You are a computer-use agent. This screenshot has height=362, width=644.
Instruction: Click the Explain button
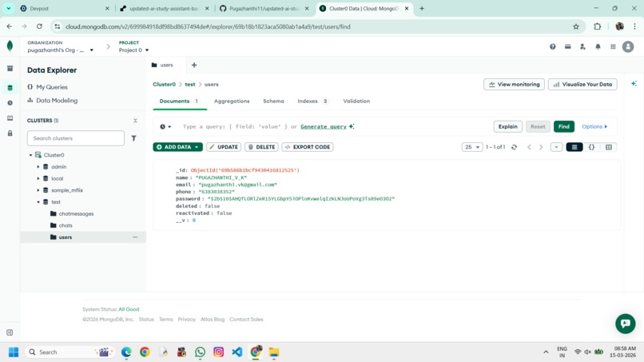508,126
